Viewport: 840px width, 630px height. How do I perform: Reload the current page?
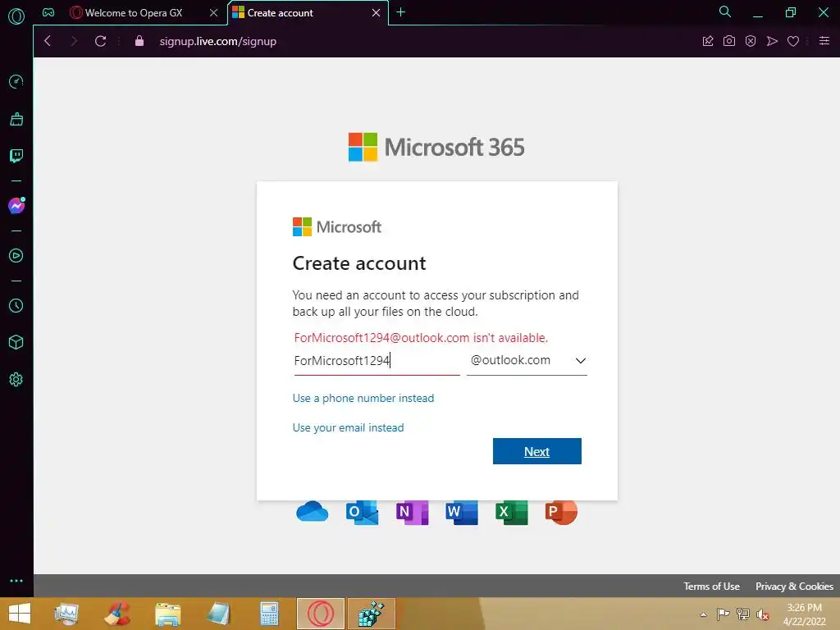(x=100, y=41)
